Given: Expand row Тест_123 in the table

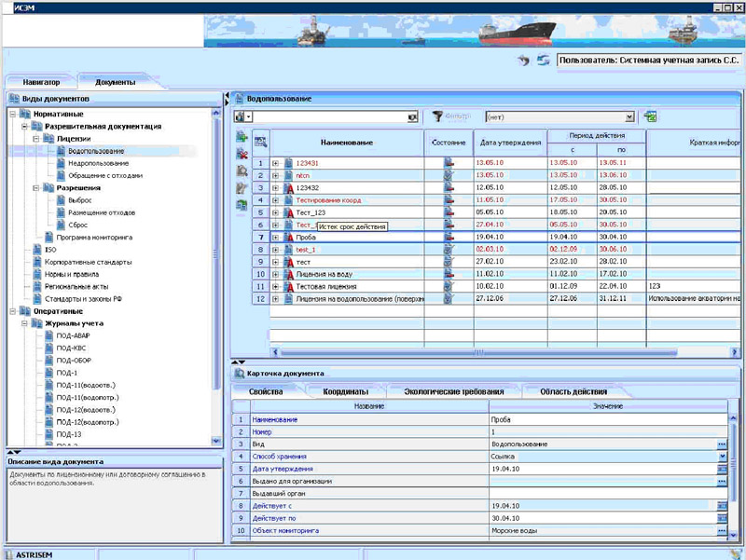Looking at the screenshot, I should click(275, 212).
